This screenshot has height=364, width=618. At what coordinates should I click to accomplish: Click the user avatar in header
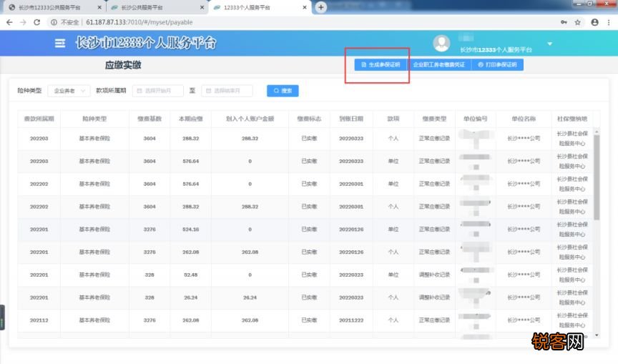tap(441, 43)
